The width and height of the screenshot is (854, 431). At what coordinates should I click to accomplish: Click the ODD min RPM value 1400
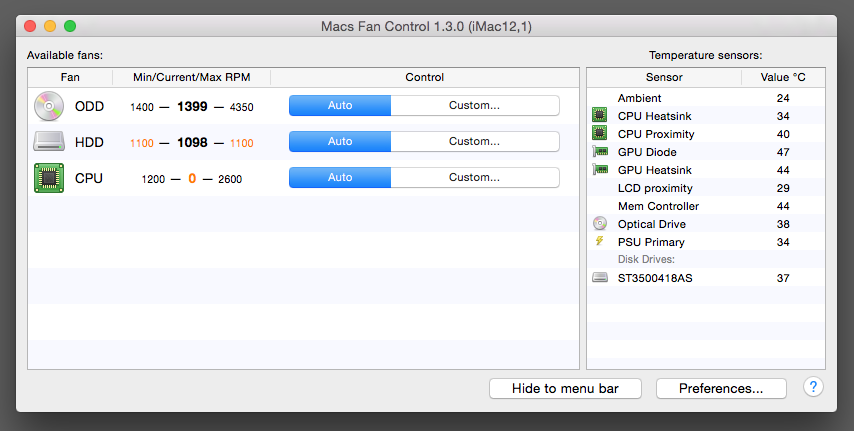[x=142, y=107]
